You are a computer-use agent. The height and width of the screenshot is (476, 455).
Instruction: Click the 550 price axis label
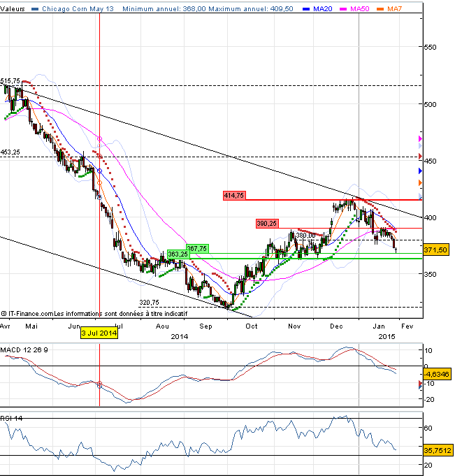[x=430, y=48]
